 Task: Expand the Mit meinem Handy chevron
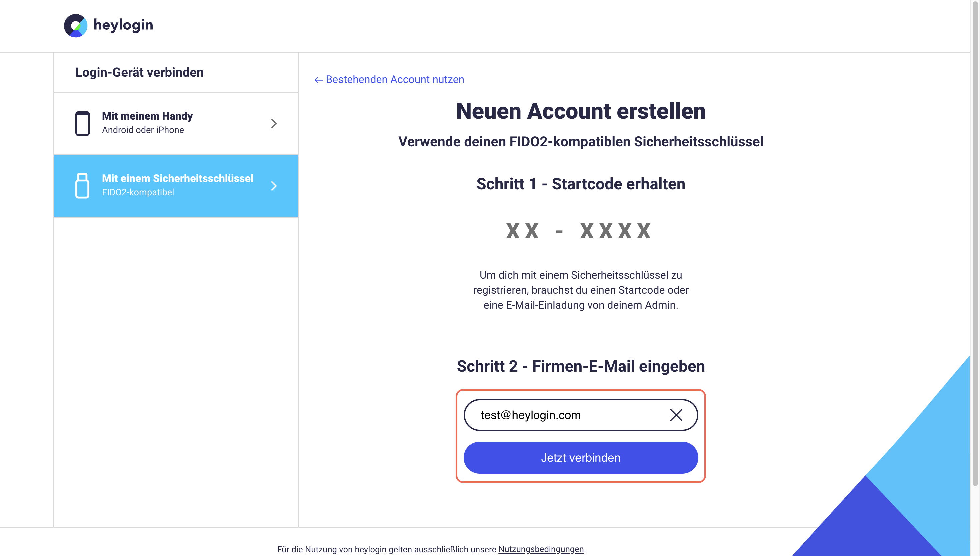tap(274, 123)
